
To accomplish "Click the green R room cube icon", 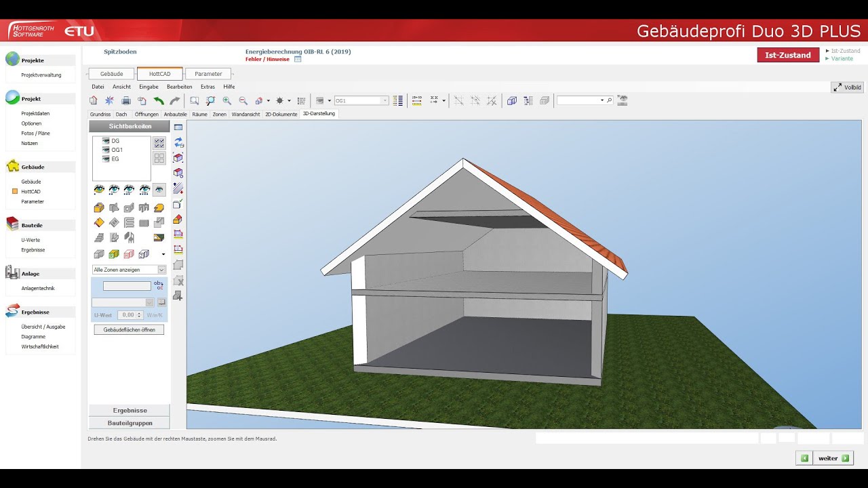I will 114,254.
